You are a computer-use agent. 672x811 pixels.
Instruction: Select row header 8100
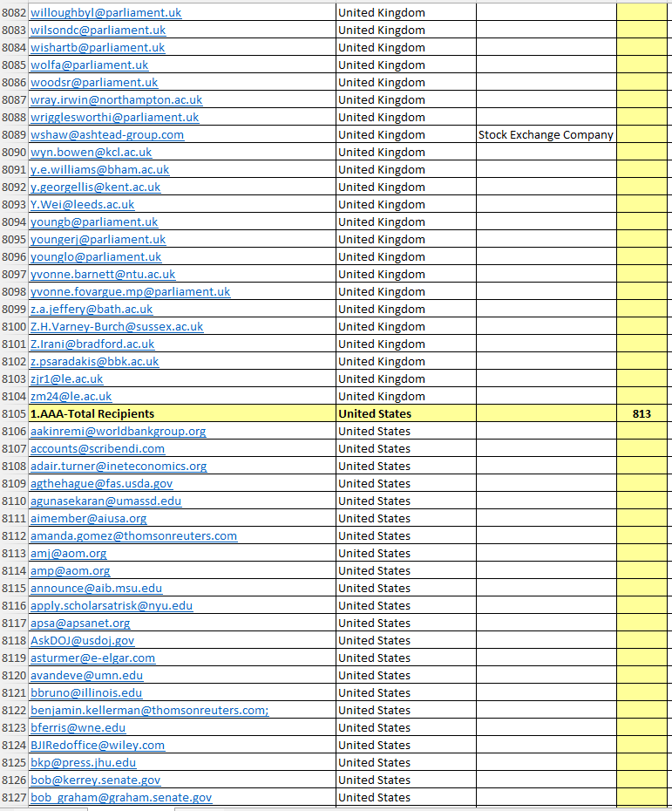point(14,327)
